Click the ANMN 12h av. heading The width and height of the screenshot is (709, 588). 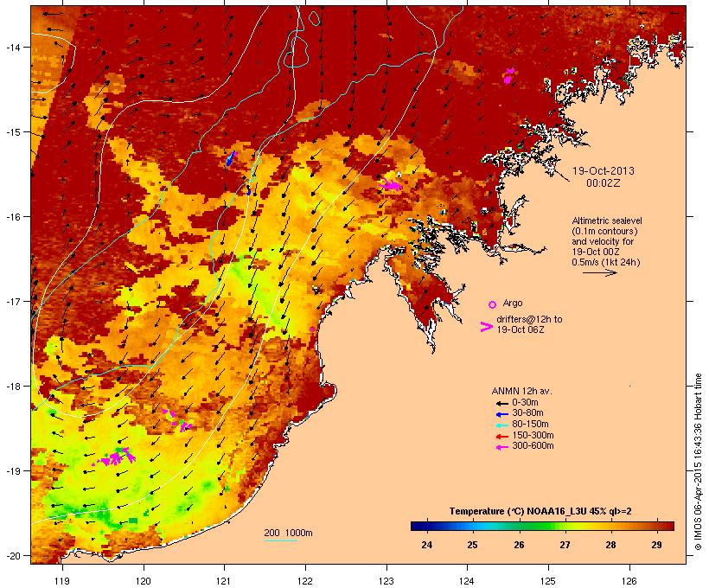tap(521, 391)
